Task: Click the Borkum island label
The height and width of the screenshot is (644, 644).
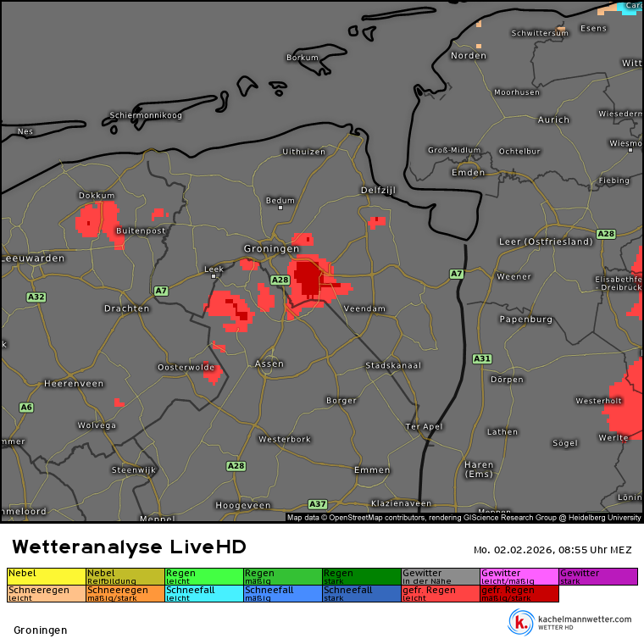Action: (303, 58)
